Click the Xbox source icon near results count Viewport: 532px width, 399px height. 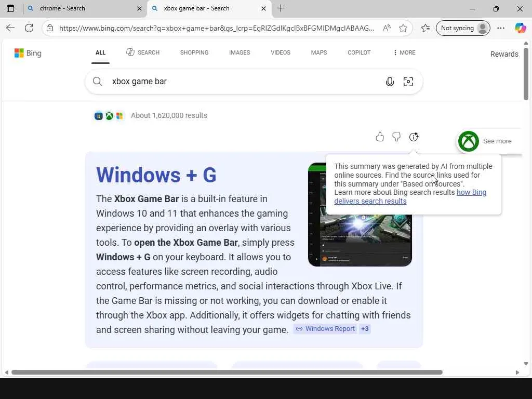109,116
